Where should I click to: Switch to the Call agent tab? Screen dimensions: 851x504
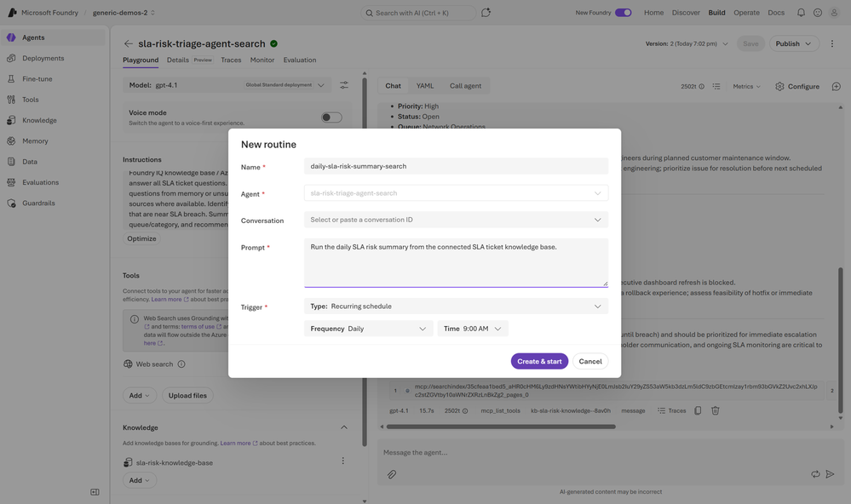pyautogui.click(x=465, y=86)
